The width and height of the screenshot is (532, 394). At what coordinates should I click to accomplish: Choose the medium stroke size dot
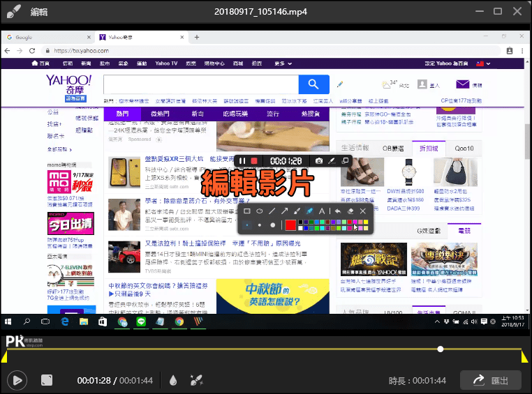(x=260, y=225)
